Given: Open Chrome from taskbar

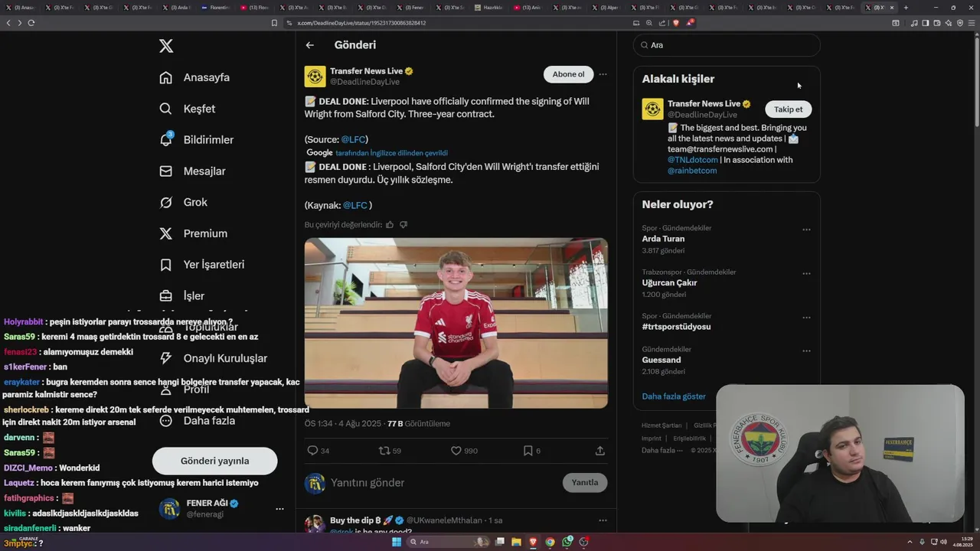Looking at the screenshot, I should (x=550, y=542).
